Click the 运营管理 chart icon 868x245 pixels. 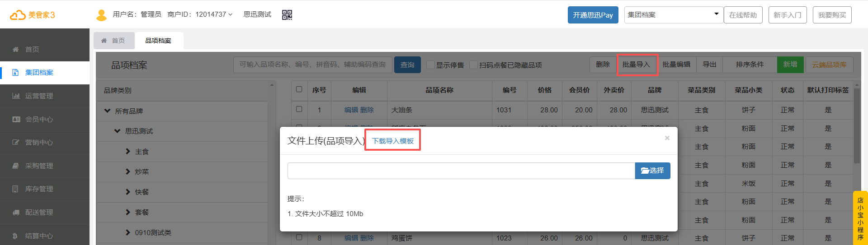click(16, 96)
